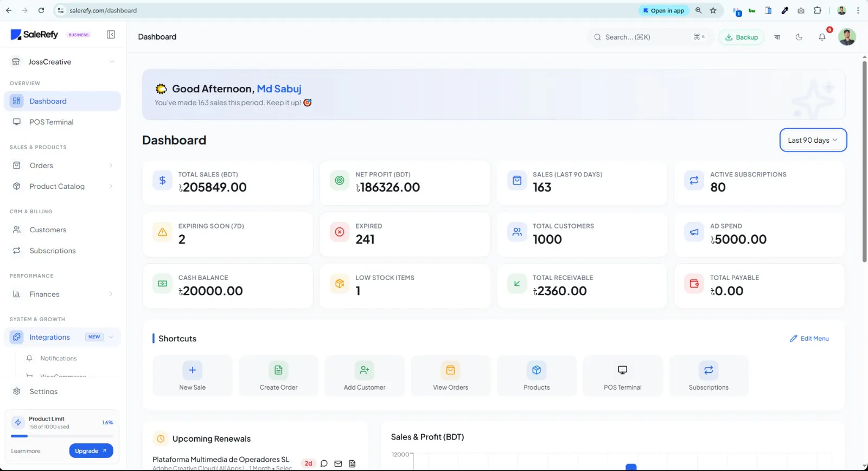The image size is (868, 471).
Task: Expand the JossCreative store selector
Action: [62, 62]
